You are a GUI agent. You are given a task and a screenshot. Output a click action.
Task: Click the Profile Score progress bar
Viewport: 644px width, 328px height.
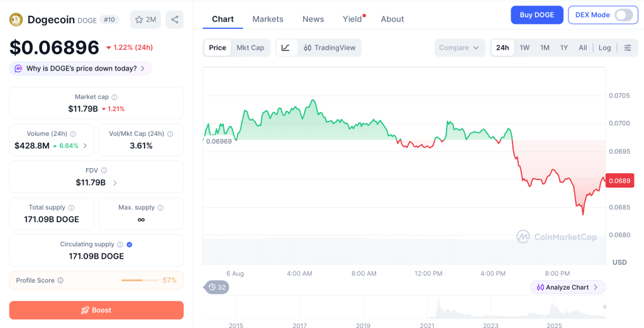click(x=139, y=280)
